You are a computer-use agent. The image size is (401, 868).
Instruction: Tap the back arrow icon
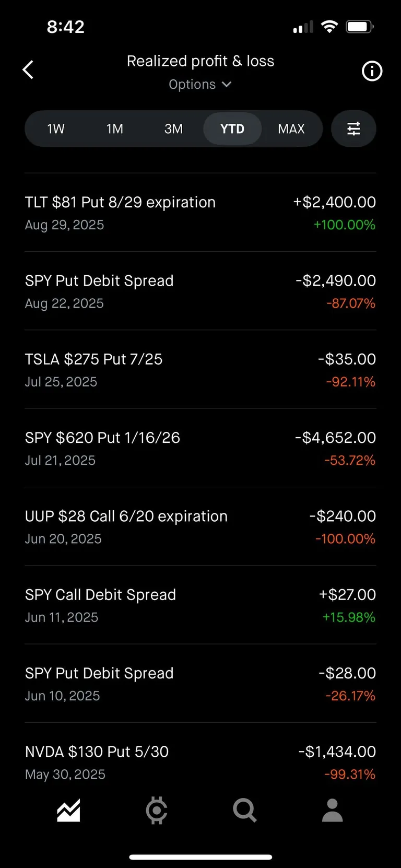29,69
